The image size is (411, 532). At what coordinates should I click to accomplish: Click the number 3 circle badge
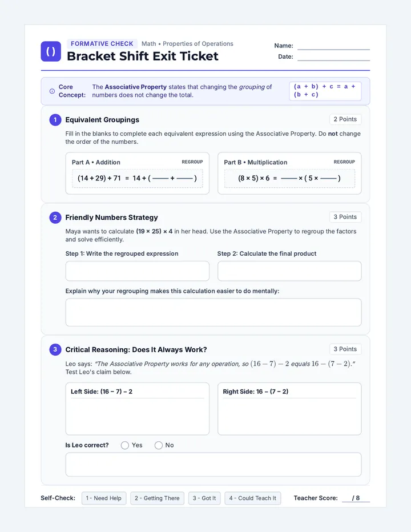point(55,349)
